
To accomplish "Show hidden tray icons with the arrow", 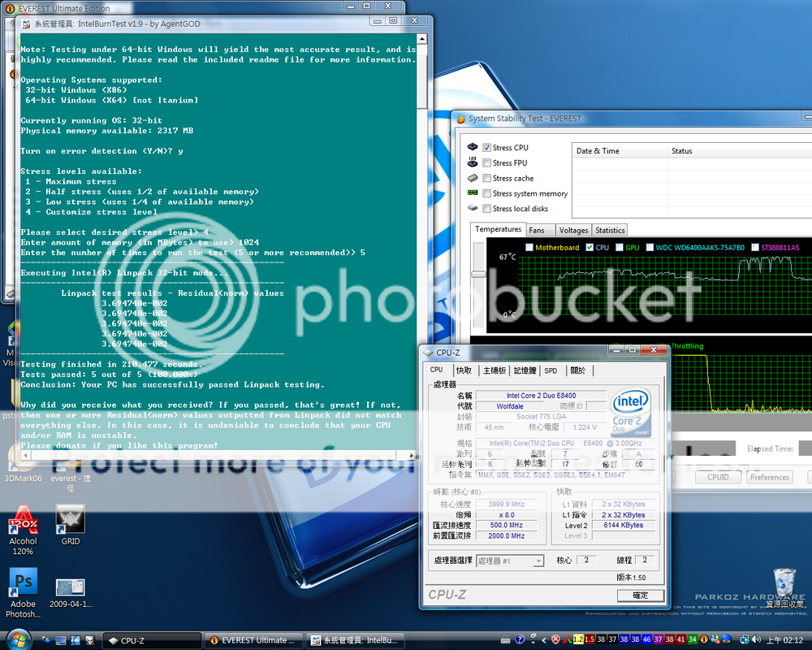I will coord(544,640).
